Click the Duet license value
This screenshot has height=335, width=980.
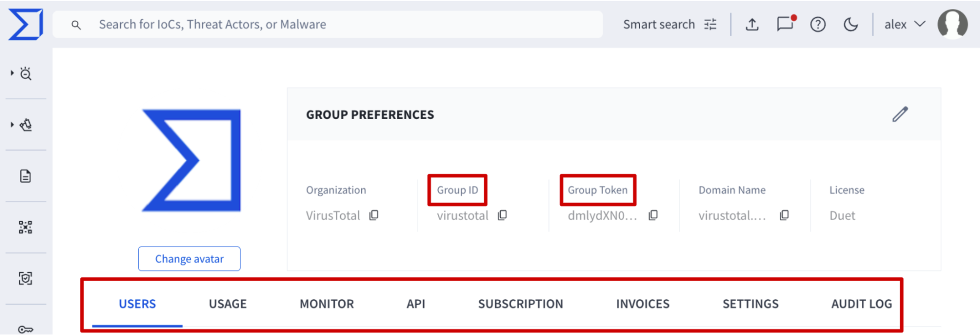(x=842, y=215)
